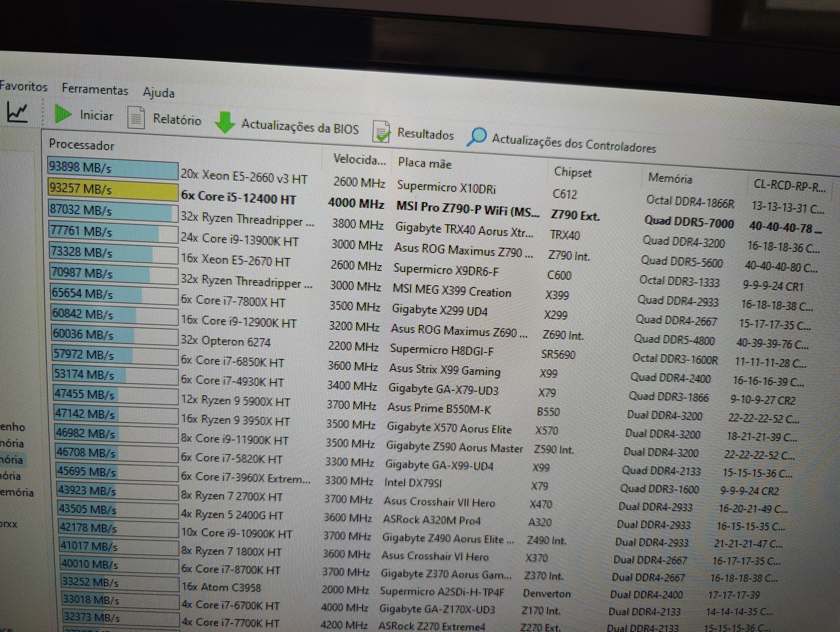Sort by the Memória column header

click(x=670, y=179)
